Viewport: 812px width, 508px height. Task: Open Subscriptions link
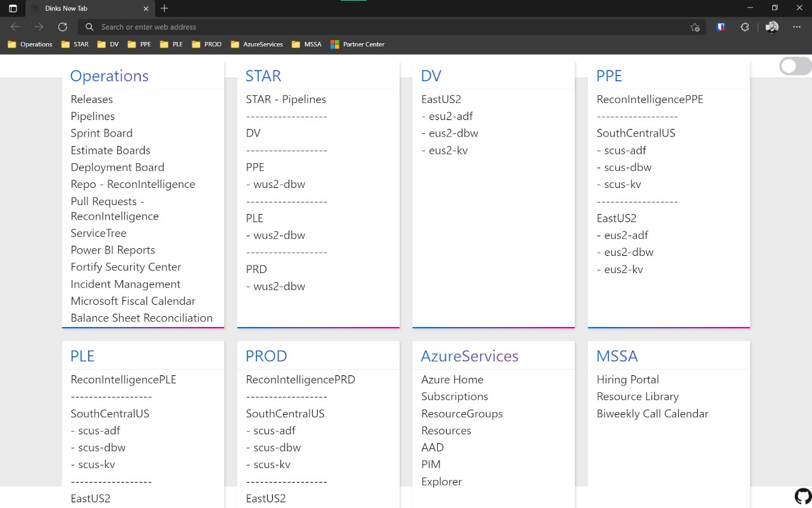pyautogui.click(x=455, y=396)
